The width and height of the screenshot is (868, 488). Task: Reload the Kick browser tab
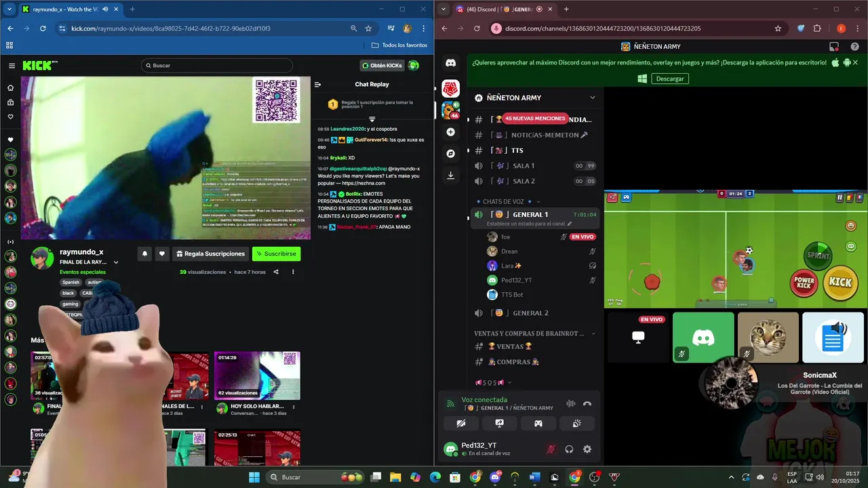(43, 28)
